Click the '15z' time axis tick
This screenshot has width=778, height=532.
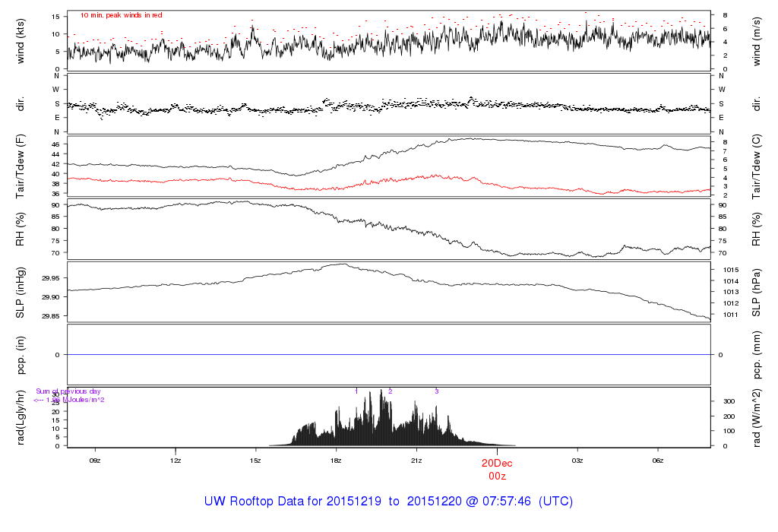point(255,461)
